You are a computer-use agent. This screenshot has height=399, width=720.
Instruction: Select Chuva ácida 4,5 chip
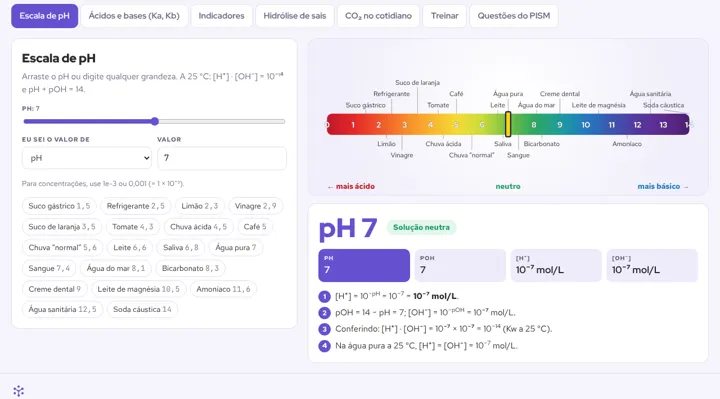click(x=198, y=227)
